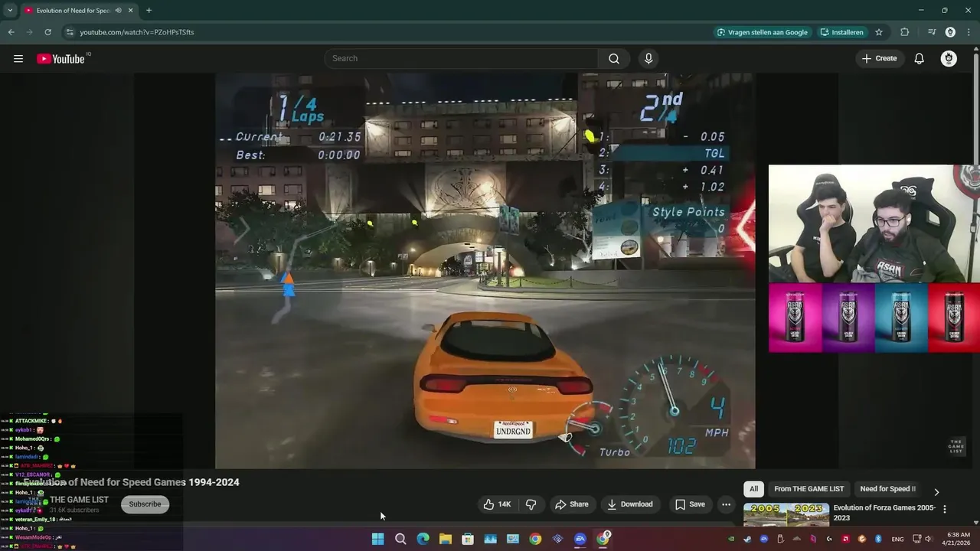Open the Chrome extensions puzzle icon
The image size is (980, 551).
[905, 32]
